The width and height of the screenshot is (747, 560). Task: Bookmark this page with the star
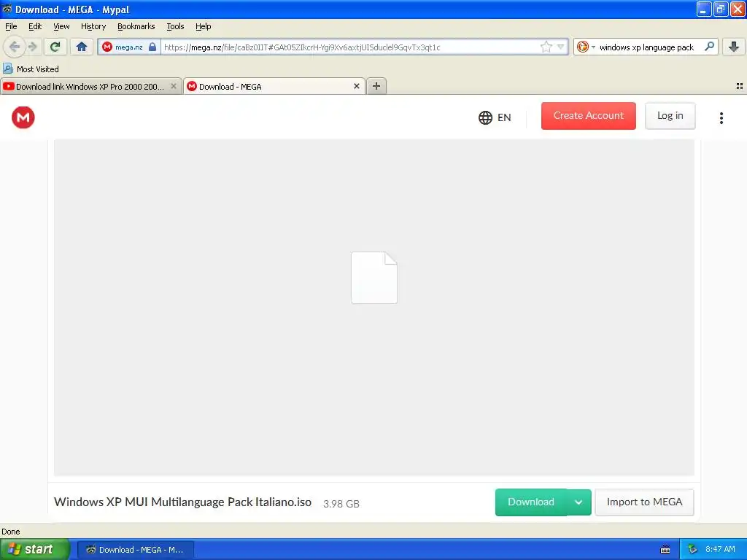[546, 47]
